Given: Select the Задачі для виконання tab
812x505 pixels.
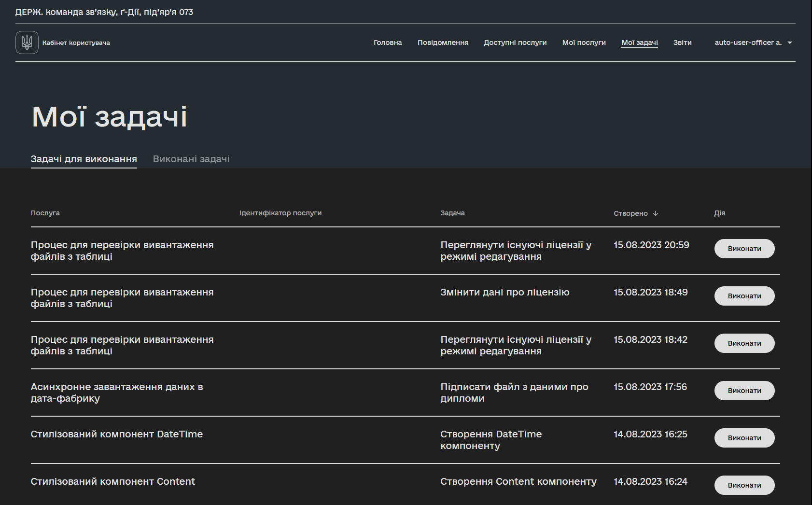Looking at the screenshot, I should pyautogui.click(x=84, y=159).
